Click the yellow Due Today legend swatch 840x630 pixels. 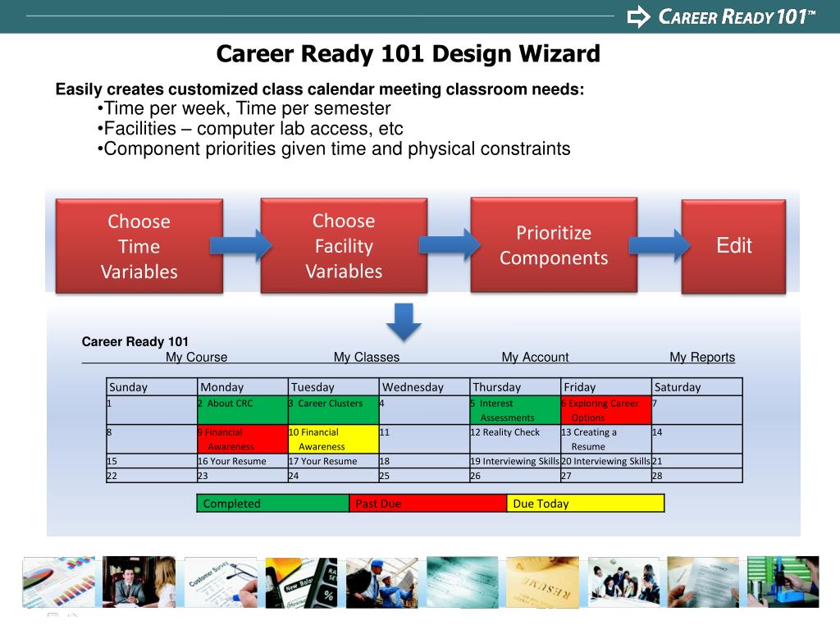pyautogui.click(x=586, y=504)
